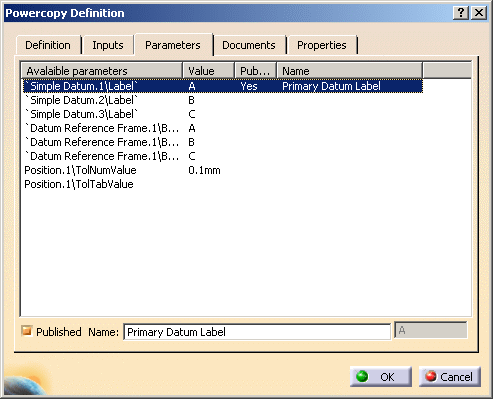Click the 0.1mm value cell

(204, 170)
